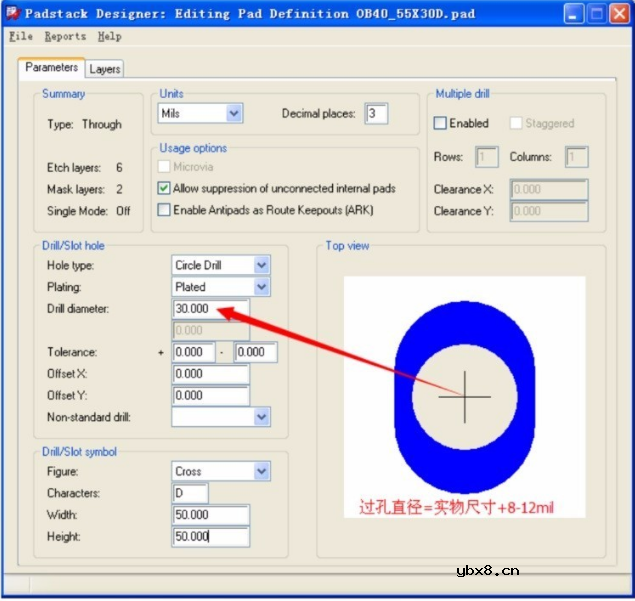The image size is (635, 601).
Task: Click the Padstack Designer title bar icon
Action: point(13,14)
